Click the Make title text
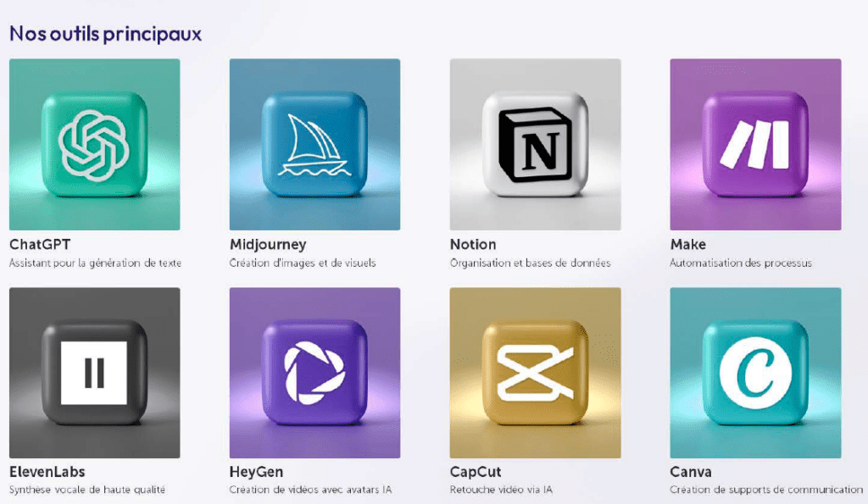Viewport: 868px width, 504px height. (x=688, y=245)
